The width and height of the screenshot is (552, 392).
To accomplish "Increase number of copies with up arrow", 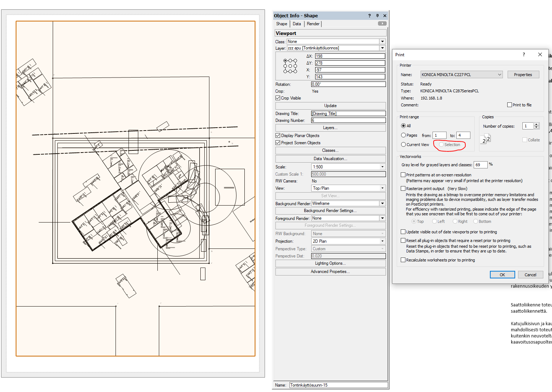I will coord(536,124).
